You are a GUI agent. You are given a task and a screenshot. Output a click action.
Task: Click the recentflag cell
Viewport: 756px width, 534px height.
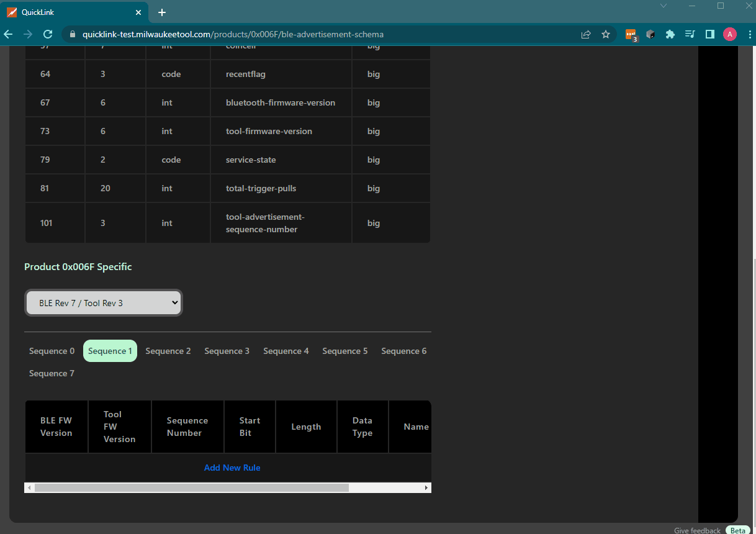point(281,74)
